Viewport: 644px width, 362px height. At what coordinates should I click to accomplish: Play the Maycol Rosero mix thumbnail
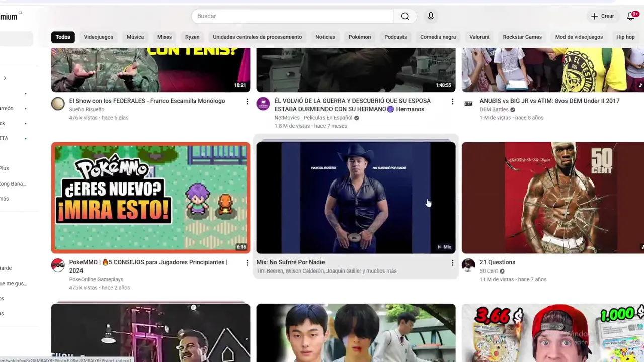356,198
